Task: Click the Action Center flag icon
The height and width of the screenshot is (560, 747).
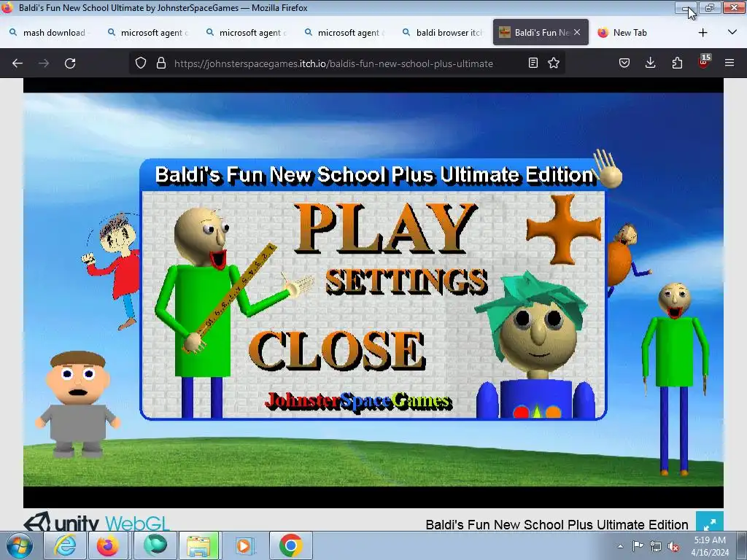Action: [x=638, y=546]
